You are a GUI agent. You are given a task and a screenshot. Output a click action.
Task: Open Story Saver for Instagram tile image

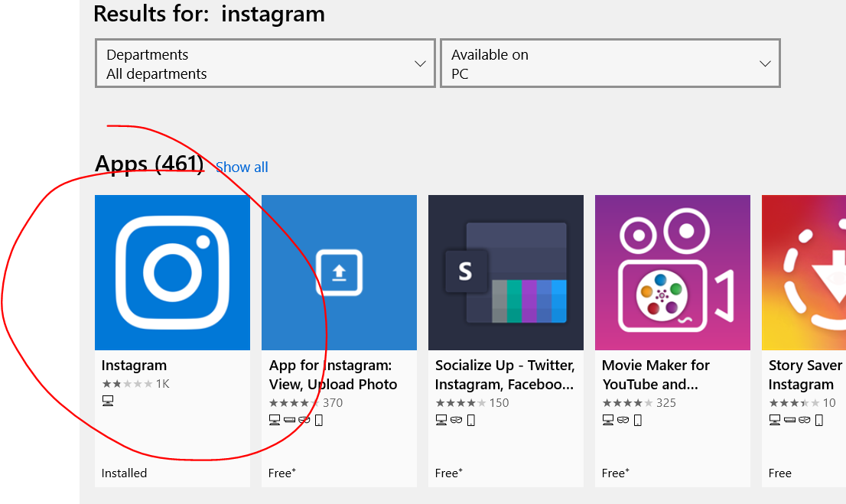coord(804,272)
